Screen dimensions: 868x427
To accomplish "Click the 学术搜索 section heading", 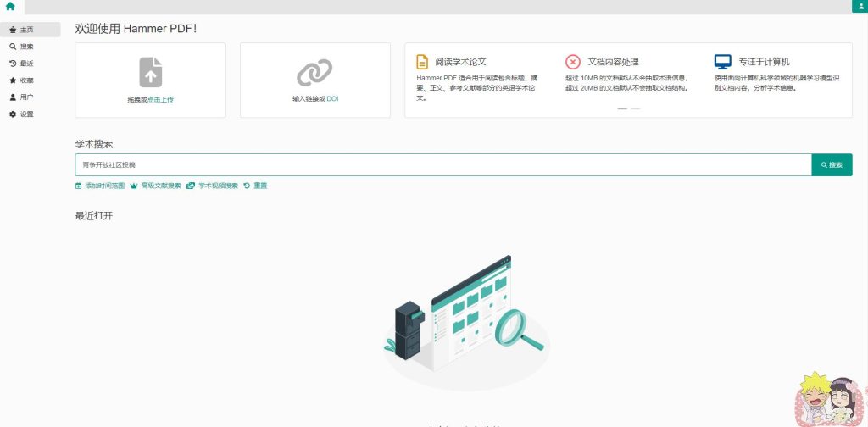I will 94,144.
